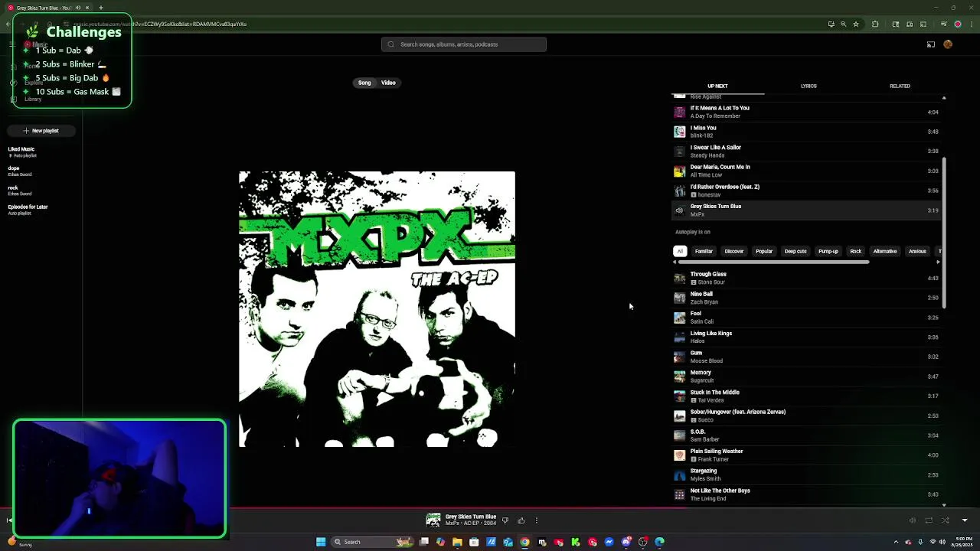The width and height of the screenshot is (980, 551).
Task: Select the Anxious filter chip
Action: coord(917,251)
